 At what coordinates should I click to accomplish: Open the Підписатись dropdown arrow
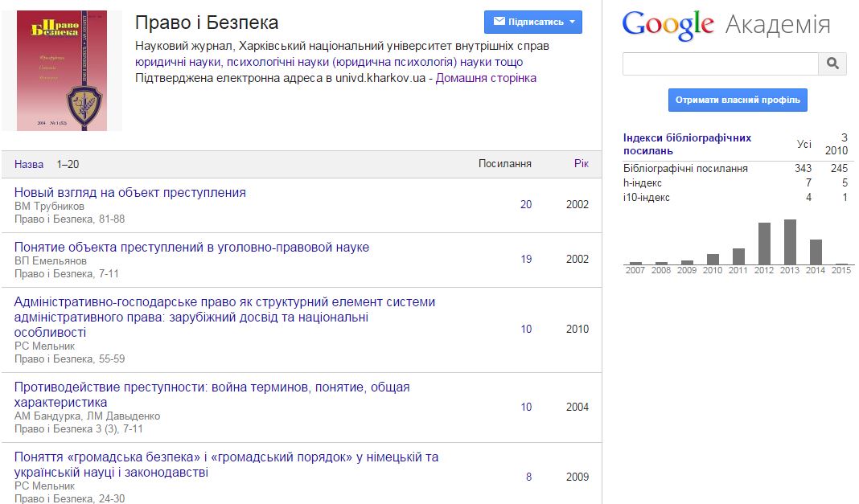pos(571,22)
